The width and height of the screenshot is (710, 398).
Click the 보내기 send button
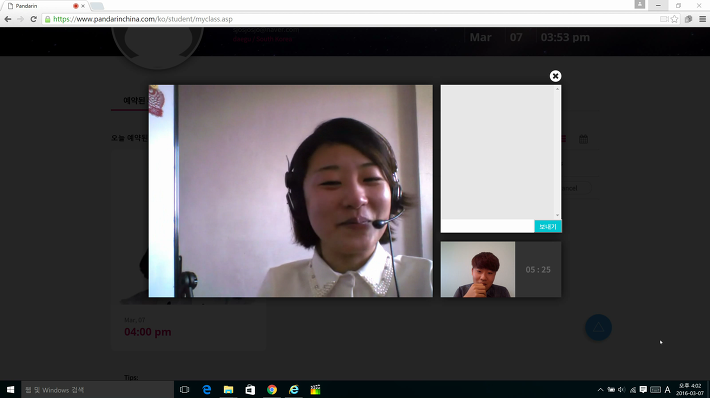coord(548,226)
